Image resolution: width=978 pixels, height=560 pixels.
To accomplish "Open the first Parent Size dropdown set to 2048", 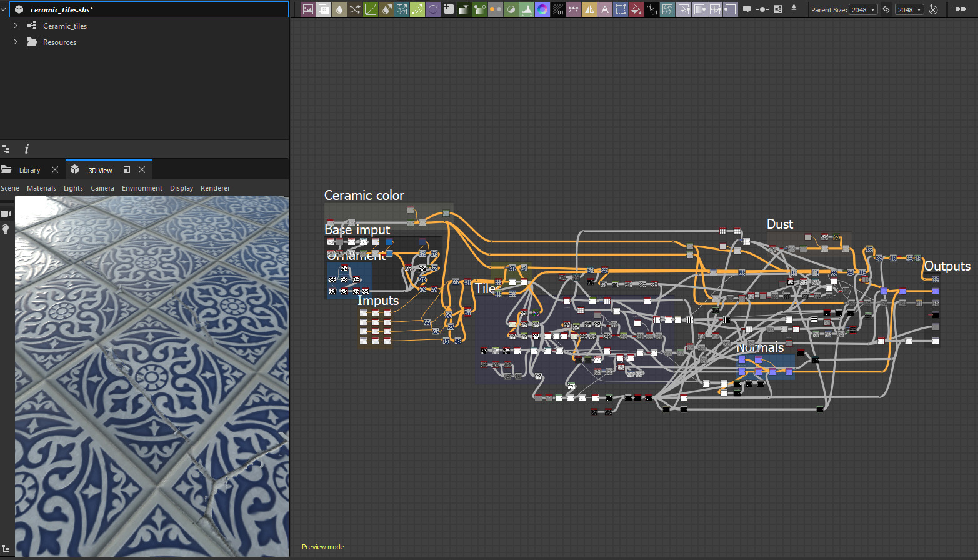I will (x=863, y=9).
